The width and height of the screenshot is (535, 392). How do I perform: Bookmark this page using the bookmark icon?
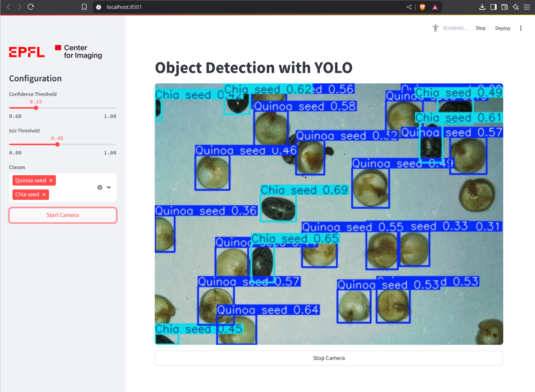tap(84, 7)
